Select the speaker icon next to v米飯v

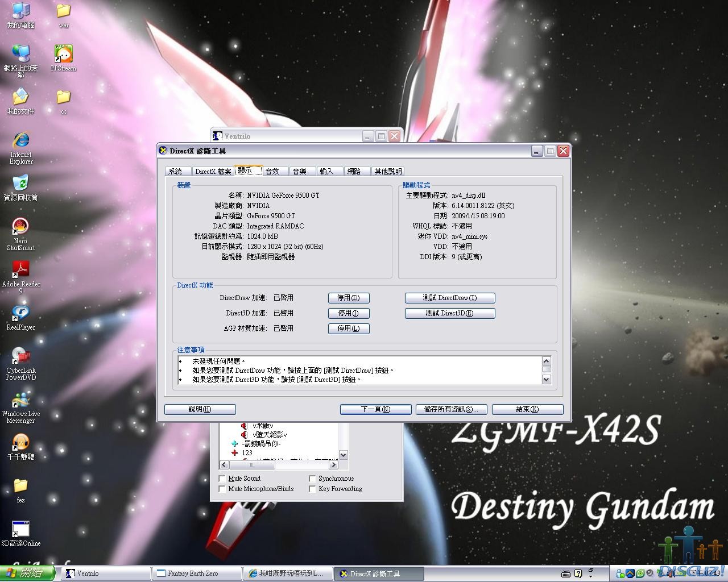click(x=244, y=426)
